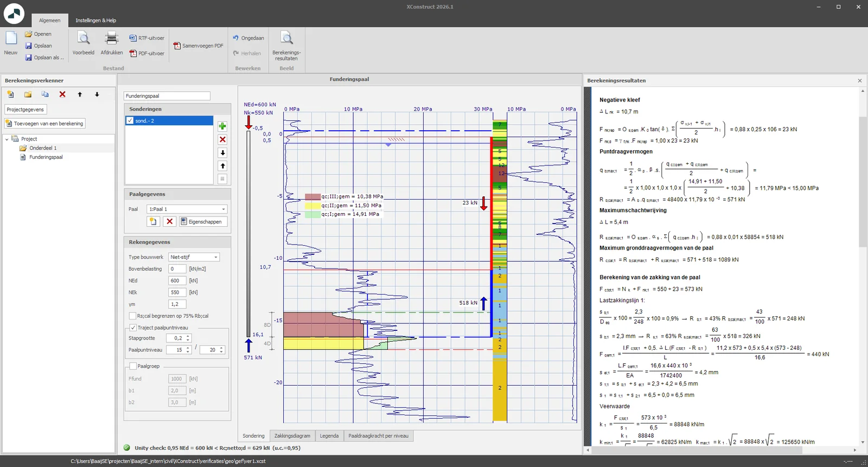Increase Paalpuntniveau end value 20
The image size is (868, 467).
[x=221, y=348]
